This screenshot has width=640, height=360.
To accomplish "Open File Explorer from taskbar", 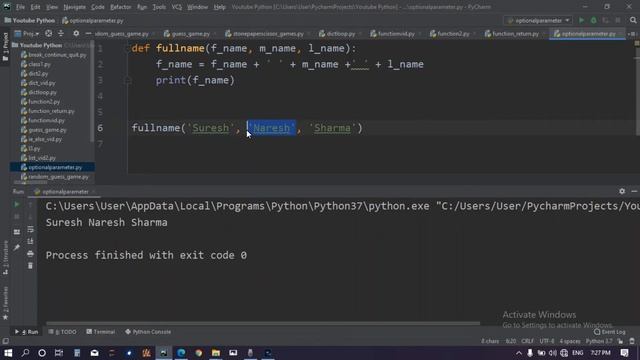I will [216, 353].
